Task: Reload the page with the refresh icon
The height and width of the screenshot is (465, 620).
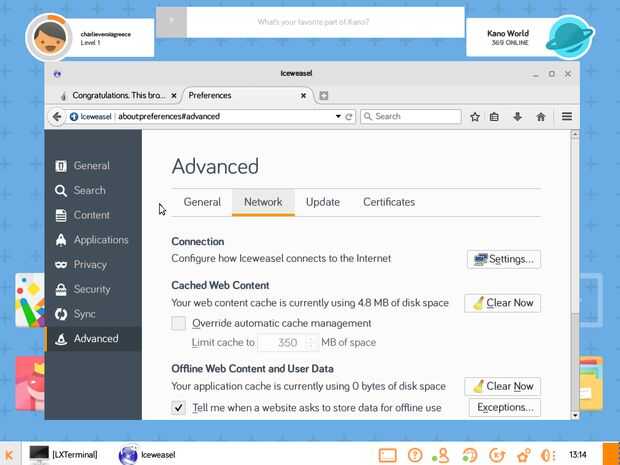Action: click(349, 117)
